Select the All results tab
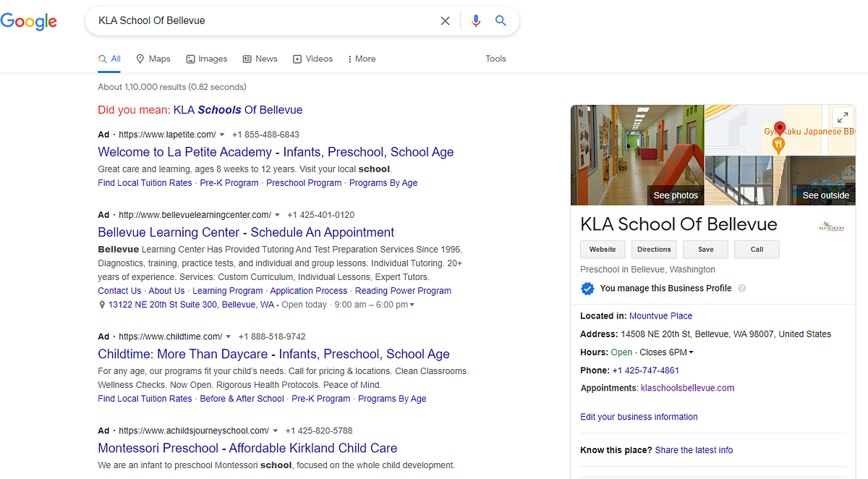 click(x=109, y=59)
